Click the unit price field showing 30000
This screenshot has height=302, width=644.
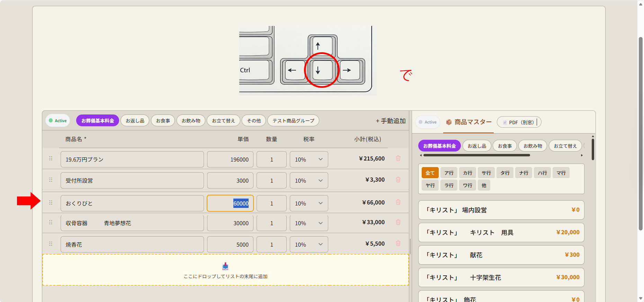230,223
